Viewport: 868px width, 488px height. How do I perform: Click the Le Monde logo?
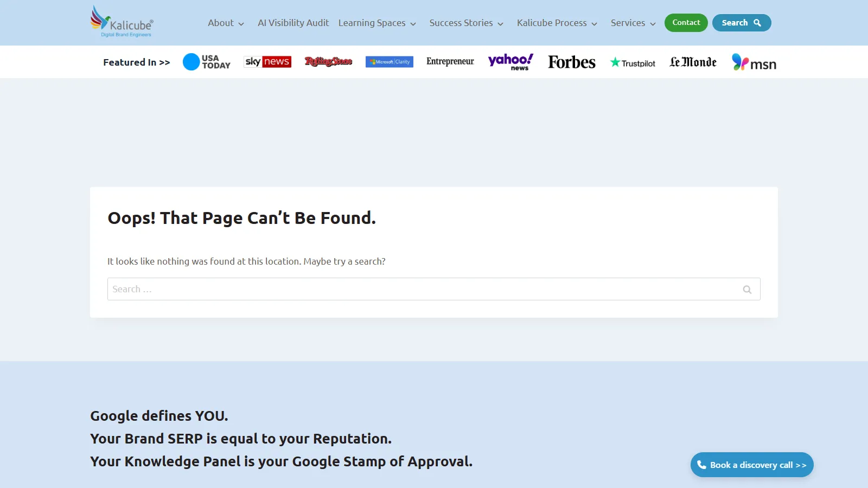693,62
